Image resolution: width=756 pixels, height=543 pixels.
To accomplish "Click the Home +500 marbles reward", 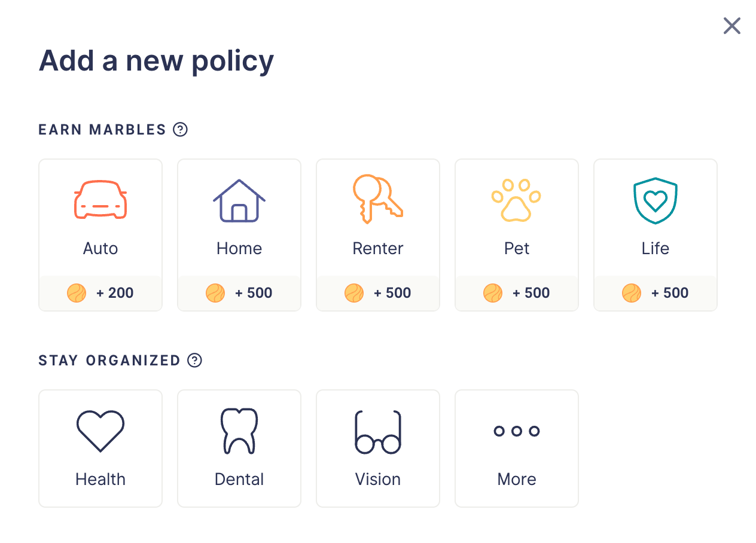I will [x=239, y=293].
